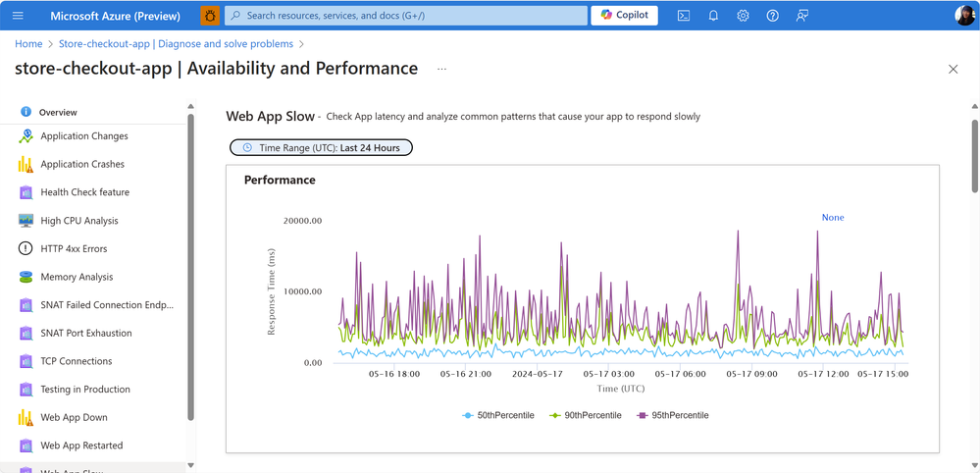This screenshot has width=980, height=473.
Task: Click the main pane scrollbar thumb
Action: click(974, 156)
